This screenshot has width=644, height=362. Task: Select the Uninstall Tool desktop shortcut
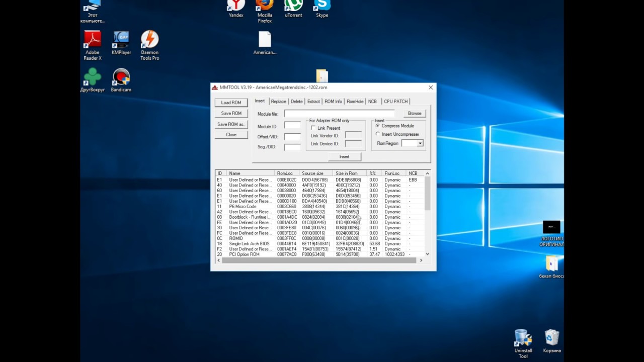pos(523,344)
